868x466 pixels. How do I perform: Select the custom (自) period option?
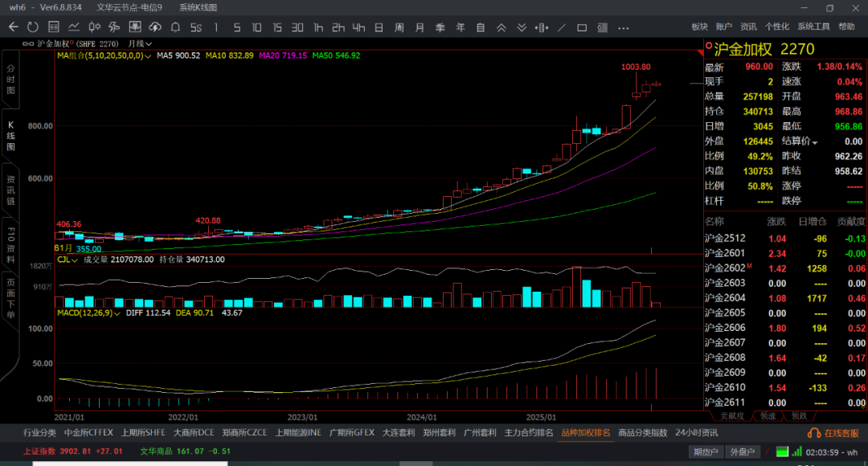pos(481,27)
